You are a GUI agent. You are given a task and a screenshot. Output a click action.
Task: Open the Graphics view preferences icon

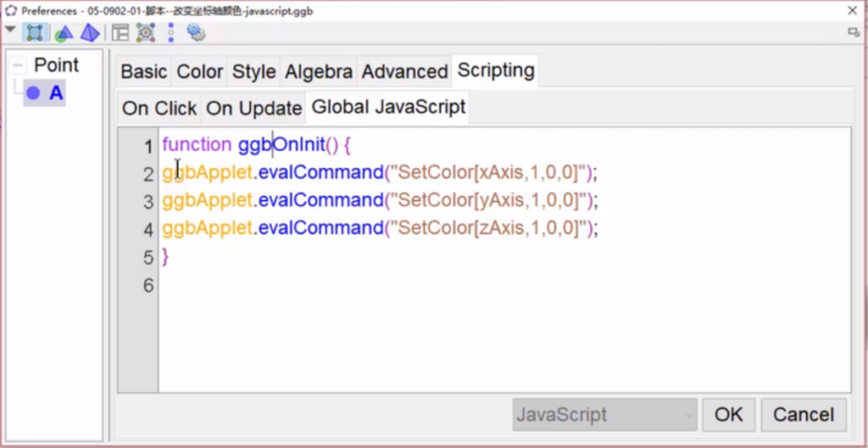pos(64,33)
